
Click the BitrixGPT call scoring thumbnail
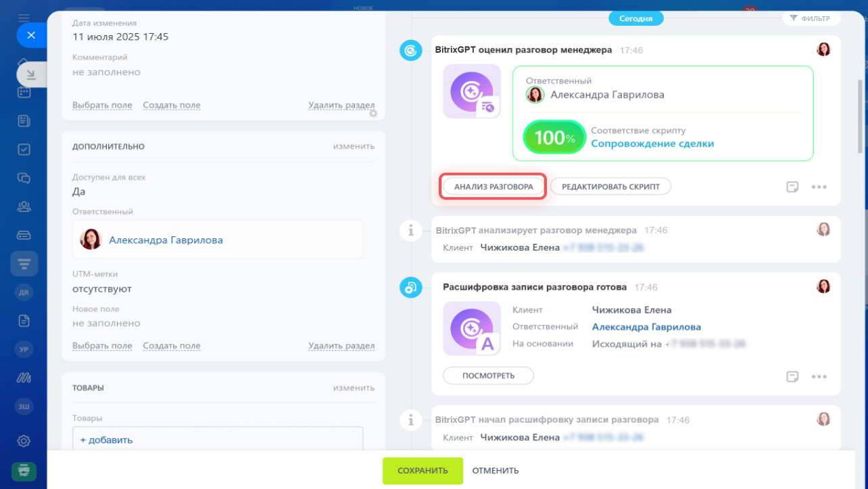point(472,92)
